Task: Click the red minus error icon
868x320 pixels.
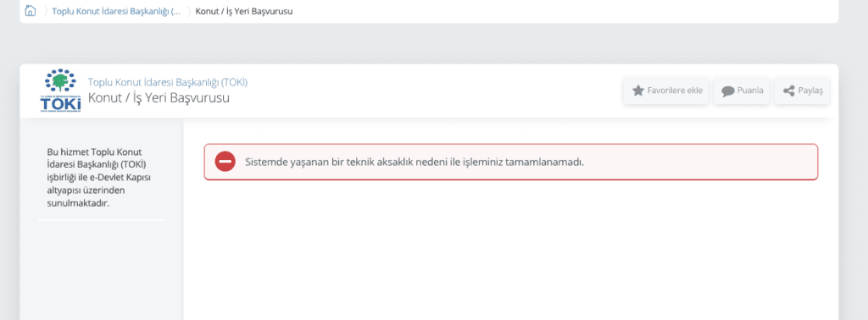Action: coord(225,162)
